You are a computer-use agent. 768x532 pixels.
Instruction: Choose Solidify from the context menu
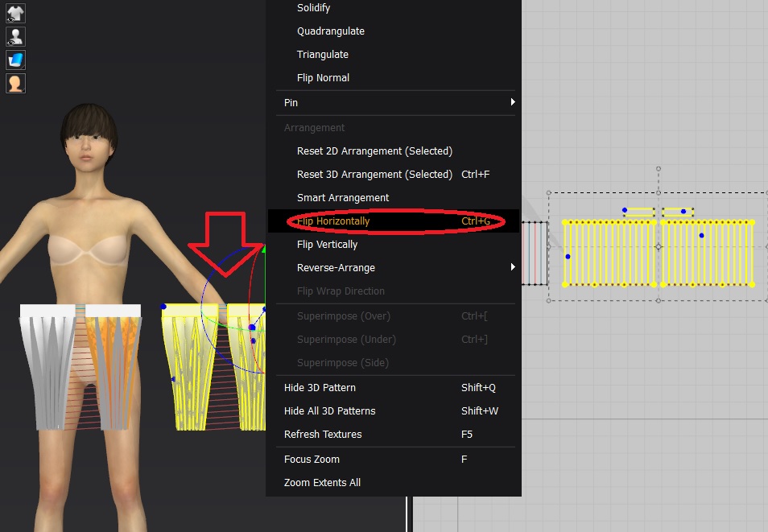coord(313,8)
